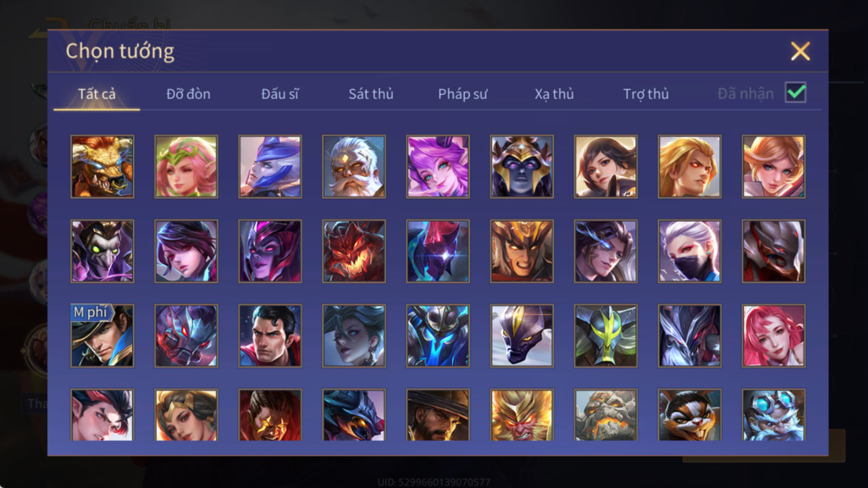Open the Sát thủ tab

(371, 94)
